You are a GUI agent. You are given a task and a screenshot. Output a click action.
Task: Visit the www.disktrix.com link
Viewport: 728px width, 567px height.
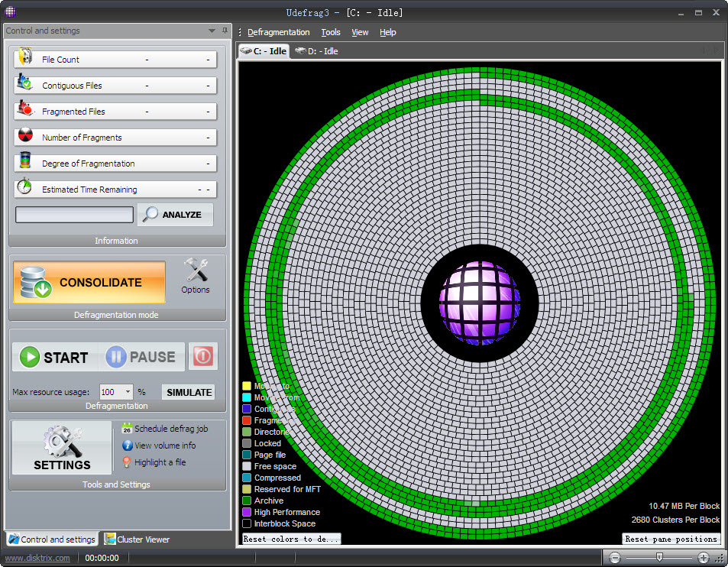point(37,558)
